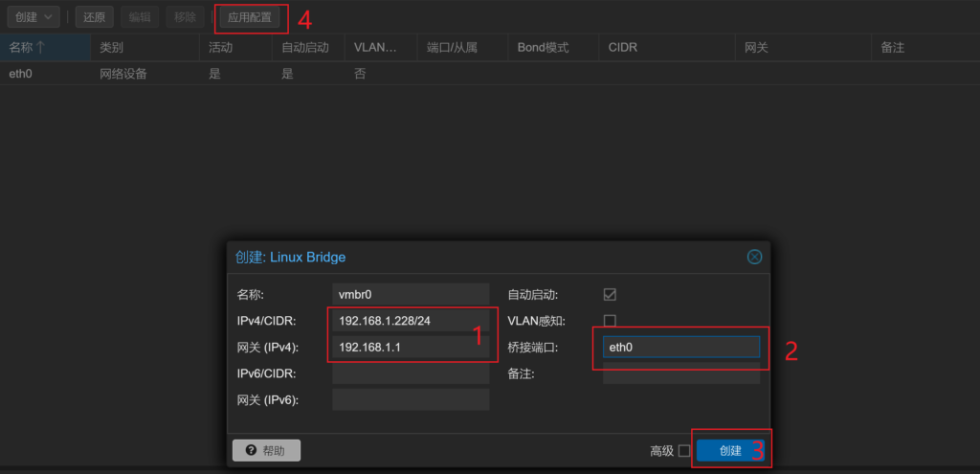Click the 网关 (IPv6) input field
Screen dimensions: 980x474
coord(410,399)
